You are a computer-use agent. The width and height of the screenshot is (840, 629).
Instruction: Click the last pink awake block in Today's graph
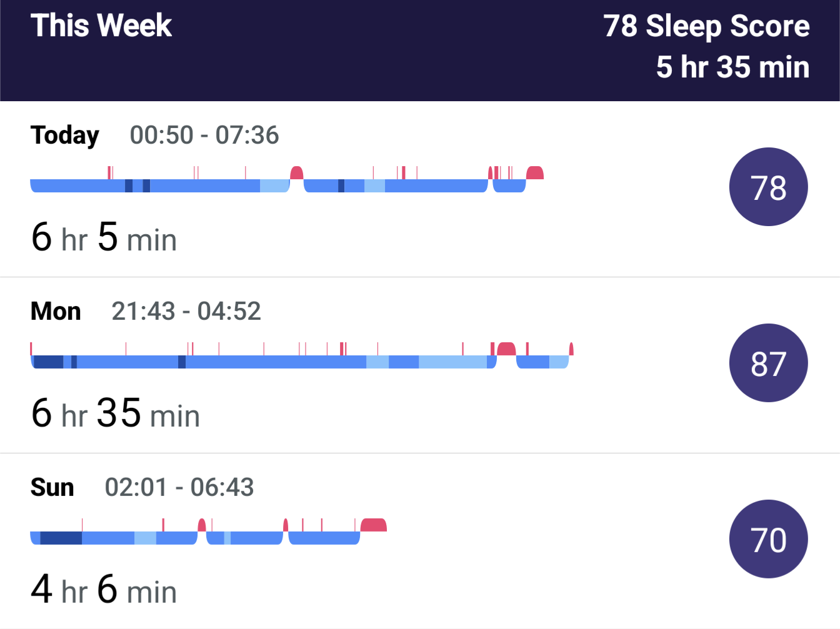[535, 173]
